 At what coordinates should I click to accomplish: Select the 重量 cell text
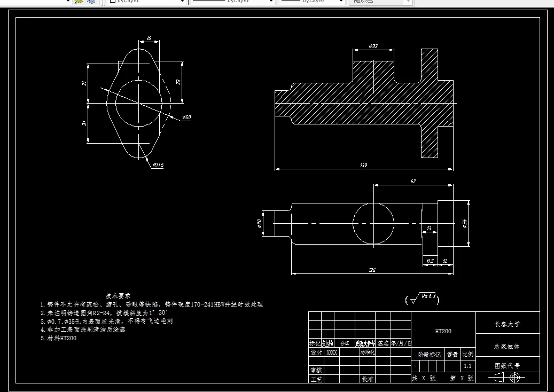click(452, 355)
